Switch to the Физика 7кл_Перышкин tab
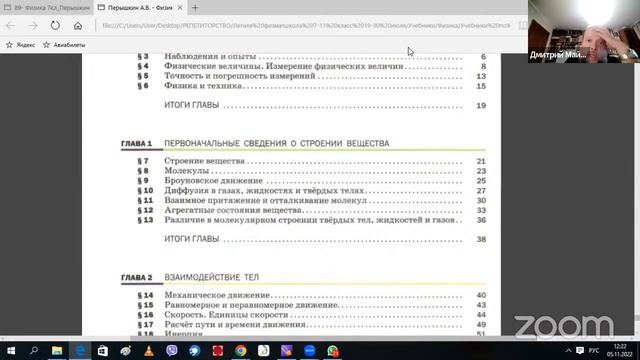Viewport: 640px width, 360px height. [x=47, y=7]
